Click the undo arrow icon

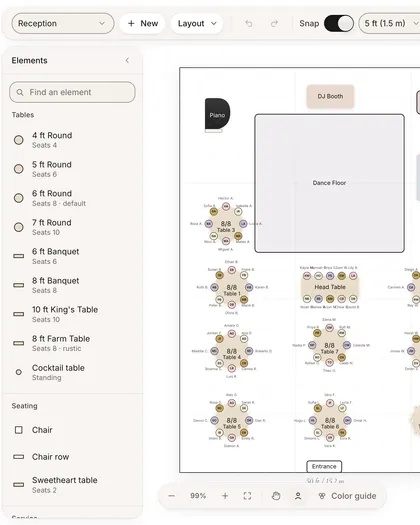[x=249, y=23]
